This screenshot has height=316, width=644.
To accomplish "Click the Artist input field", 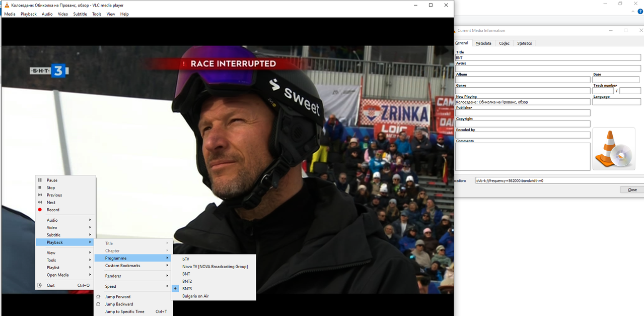I will [548, 69].
